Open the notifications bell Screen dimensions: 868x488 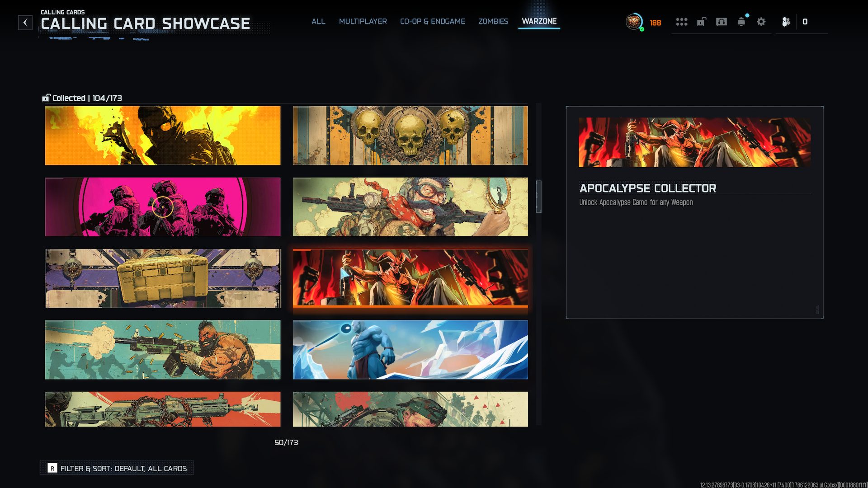[x=741, y=22]
